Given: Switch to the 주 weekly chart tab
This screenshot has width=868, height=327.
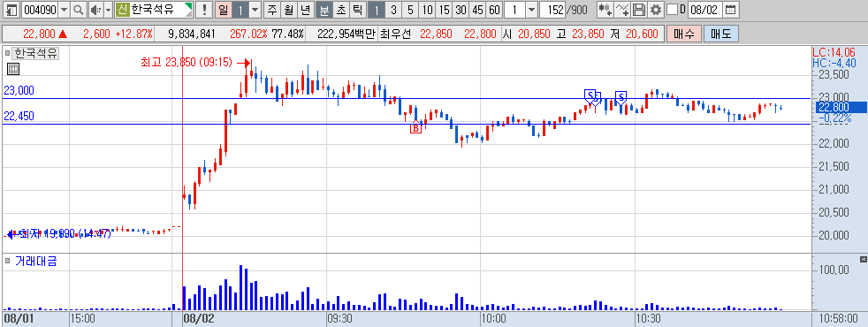Looking at the screenshot, I should tap(271, 10).
